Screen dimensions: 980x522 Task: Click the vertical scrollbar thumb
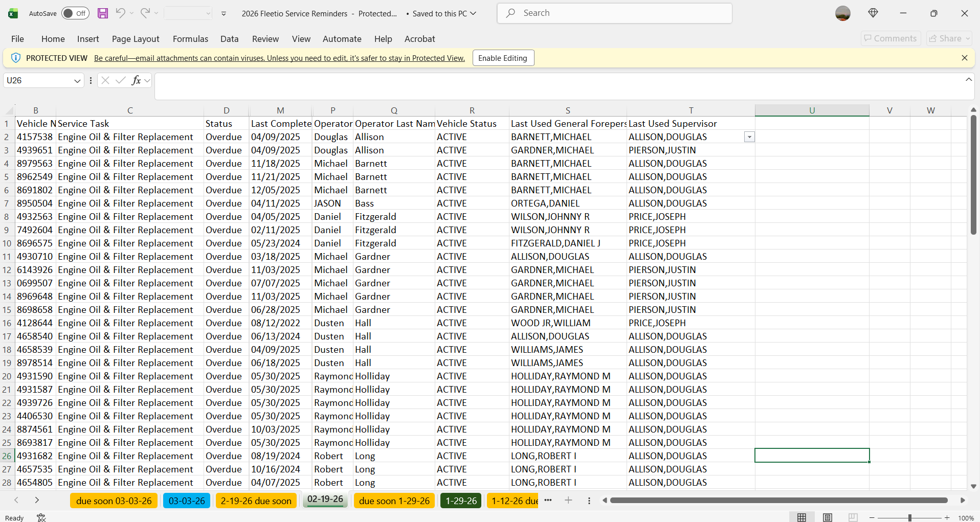(973, 175)
